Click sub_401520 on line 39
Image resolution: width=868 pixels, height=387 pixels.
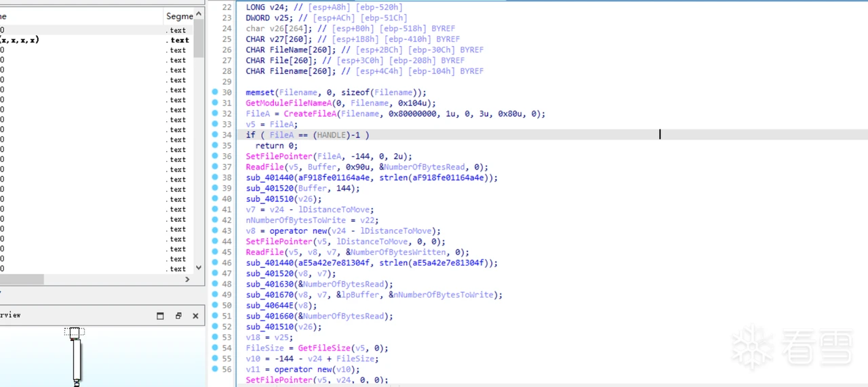(270, 188)
